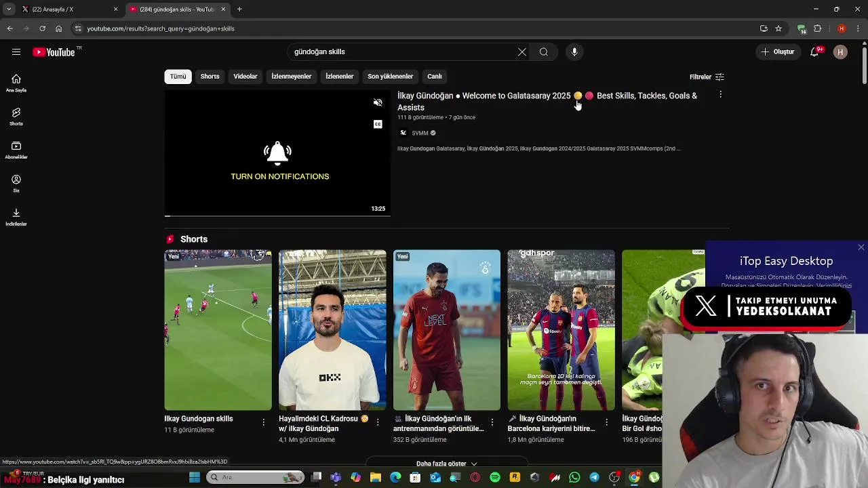This screenshot has width=868, height=488.
Task: Open Abonelikler in the sidebar
Action: tap(16, 150)
